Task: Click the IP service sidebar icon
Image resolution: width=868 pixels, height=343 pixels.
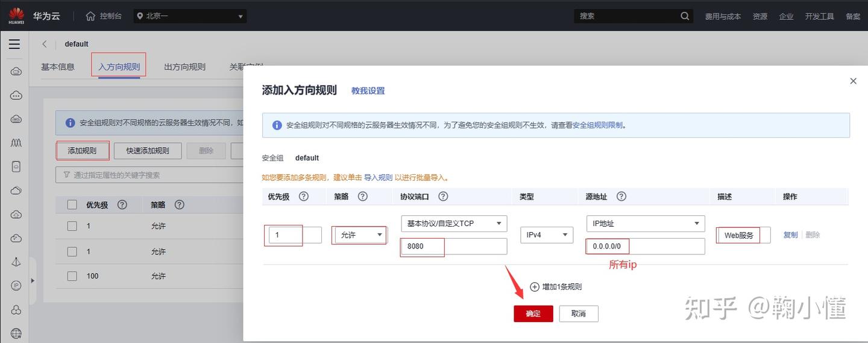Action: click(x=16, y=286)
